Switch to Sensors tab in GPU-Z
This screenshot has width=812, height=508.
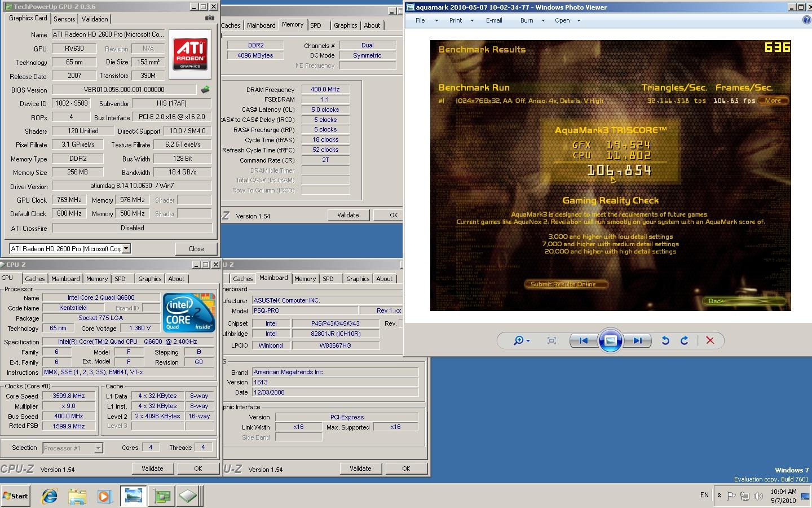pyautogui.click(x=64, y=19)
